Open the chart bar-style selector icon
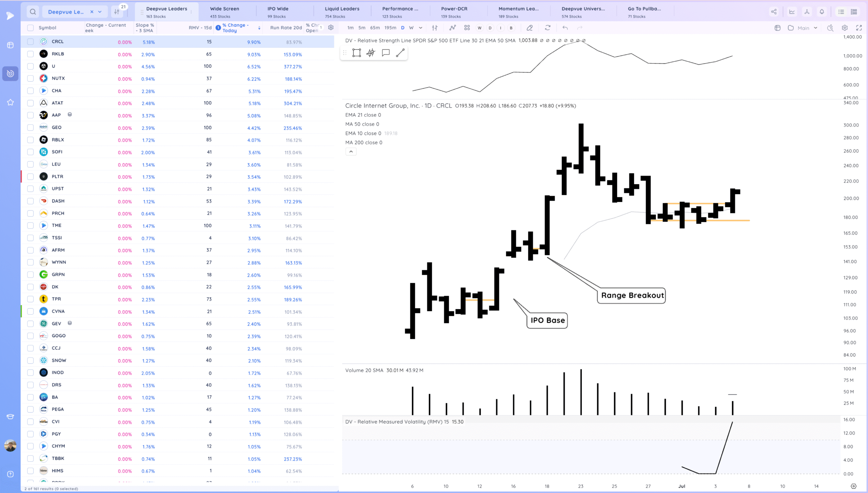868x493 pixels. click(x=435, y=28)
